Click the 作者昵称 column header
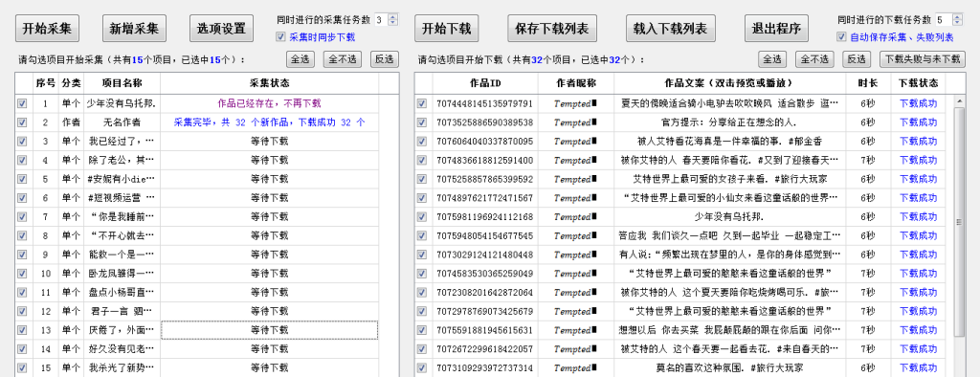Image resolution: width=980 pixels, height=377 pixels. [575, 83]
